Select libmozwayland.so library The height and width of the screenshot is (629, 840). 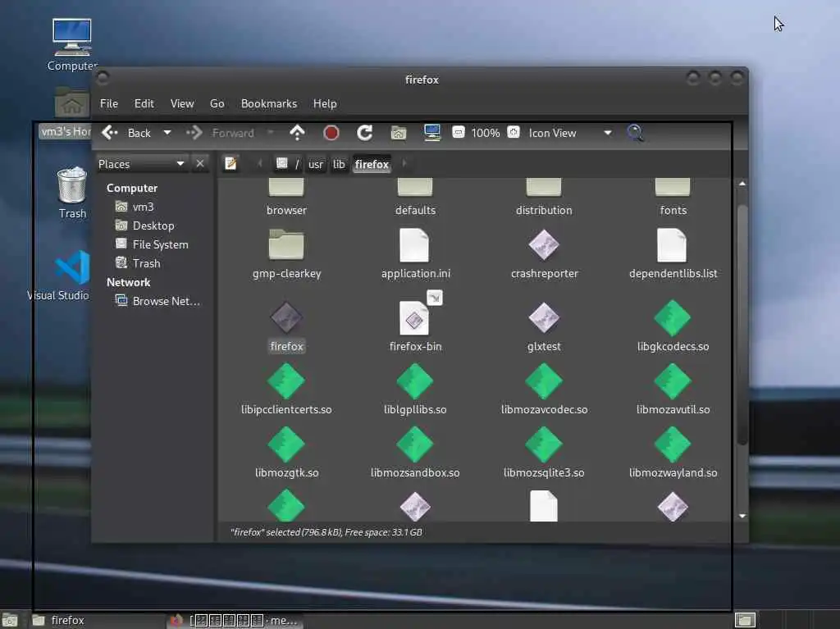[x=673, y=453]
